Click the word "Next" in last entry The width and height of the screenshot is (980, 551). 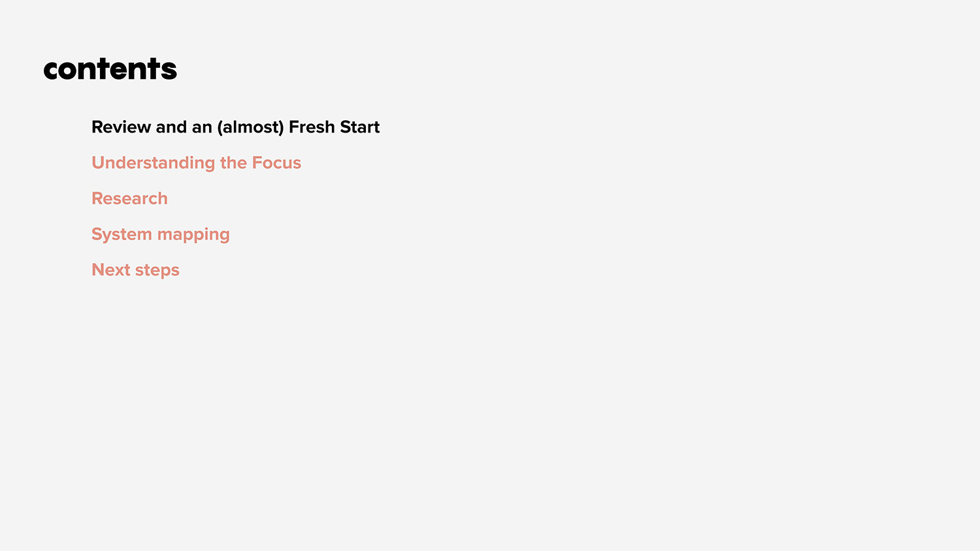click(111, 270)
